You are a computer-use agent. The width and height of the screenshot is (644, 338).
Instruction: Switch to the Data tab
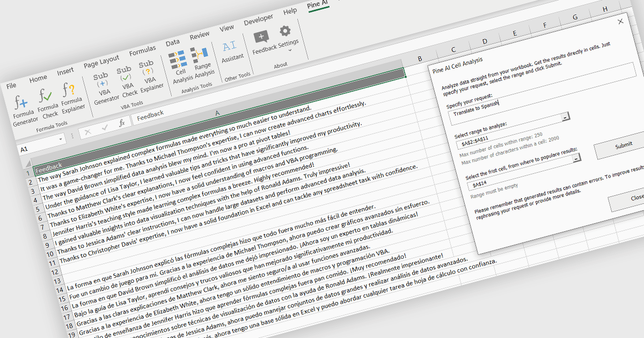tap(172, 43)
